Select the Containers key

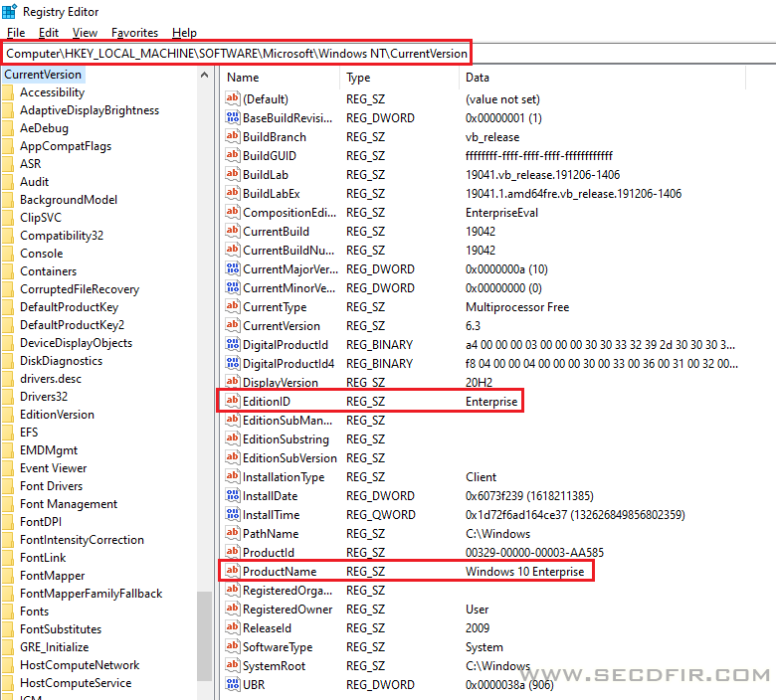tap(48, 271)
